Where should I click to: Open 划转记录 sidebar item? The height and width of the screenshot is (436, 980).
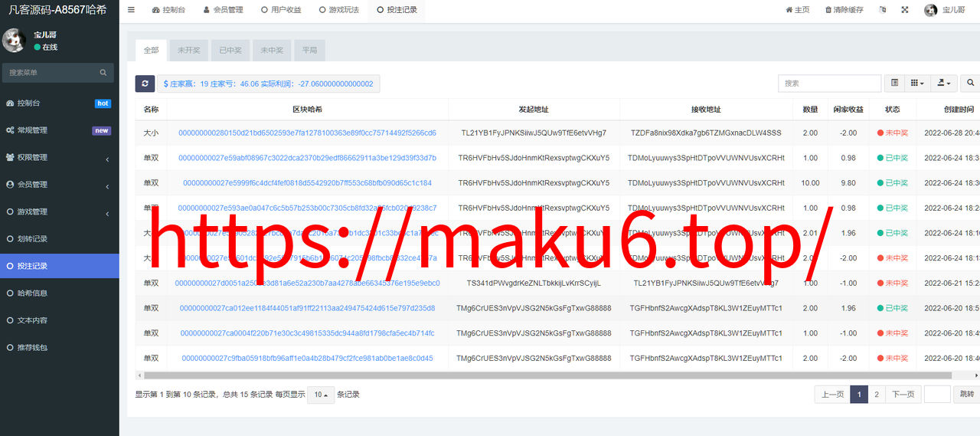[59, 238]
